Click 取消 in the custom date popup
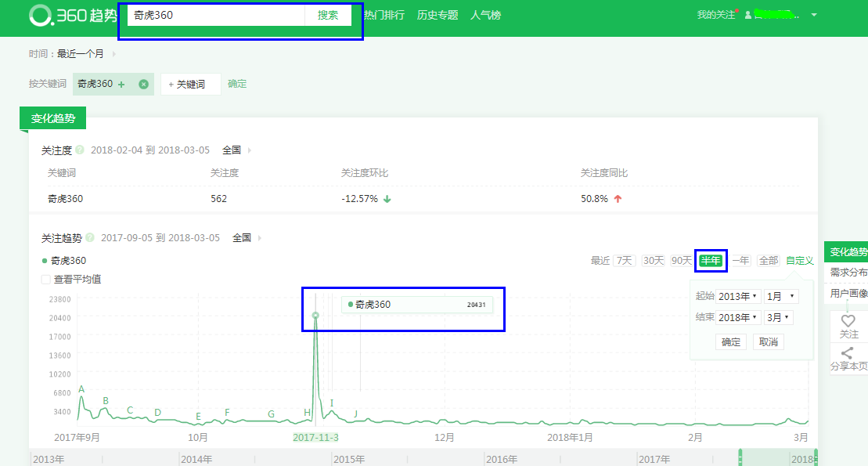 point(768,342)
